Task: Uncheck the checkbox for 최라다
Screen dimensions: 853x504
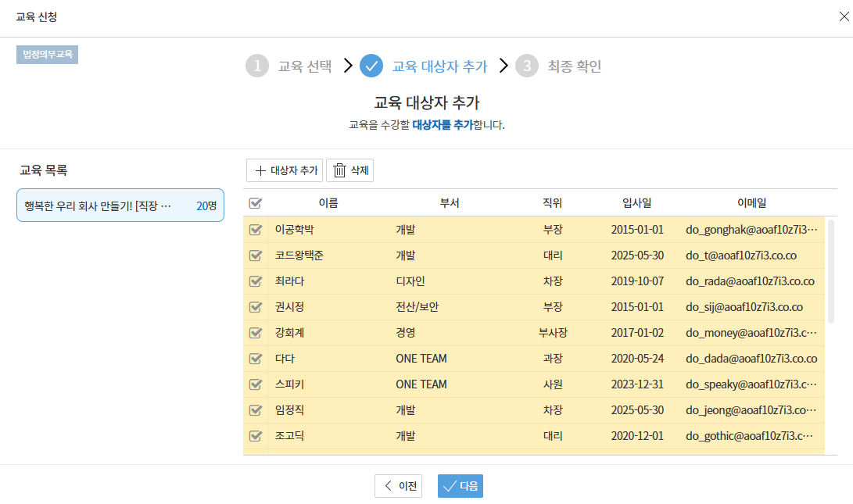Action: (255, 281)
